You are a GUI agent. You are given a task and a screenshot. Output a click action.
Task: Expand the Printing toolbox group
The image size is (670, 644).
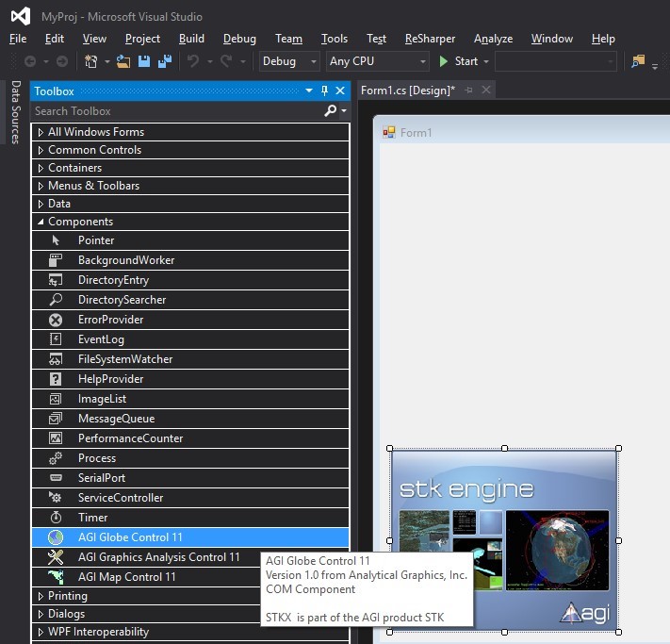(x=41, y=596)
